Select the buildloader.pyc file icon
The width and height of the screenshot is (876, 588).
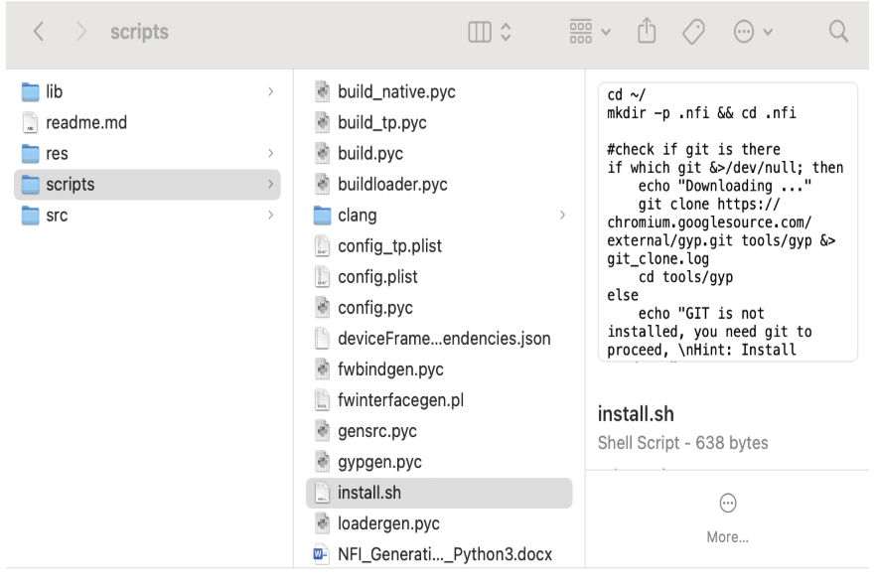click(x=323, y=184)
